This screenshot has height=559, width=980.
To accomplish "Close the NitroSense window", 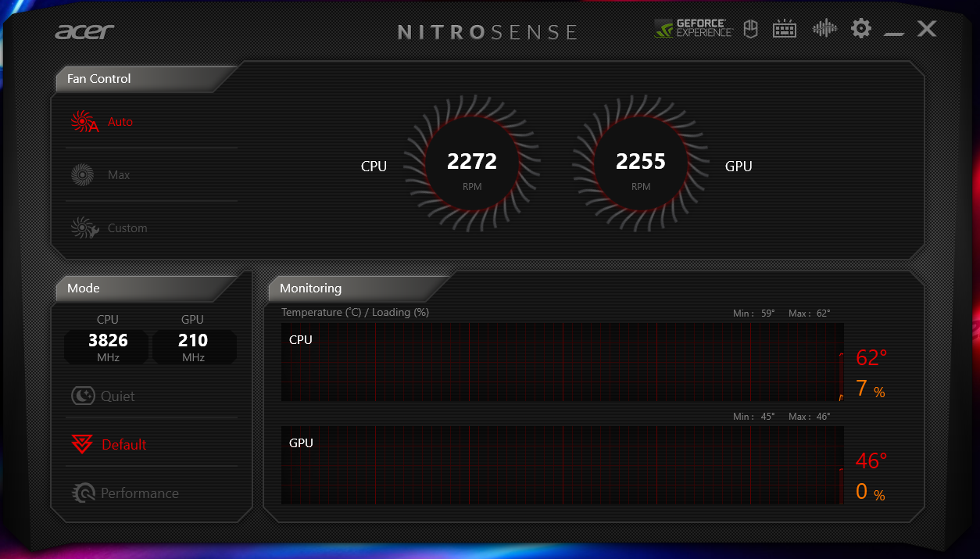I will [927, 29].
